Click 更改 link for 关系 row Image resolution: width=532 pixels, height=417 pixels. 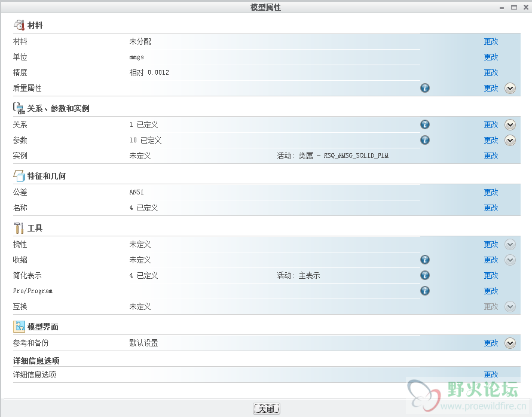pyautogui.click(x=491, y=125)
